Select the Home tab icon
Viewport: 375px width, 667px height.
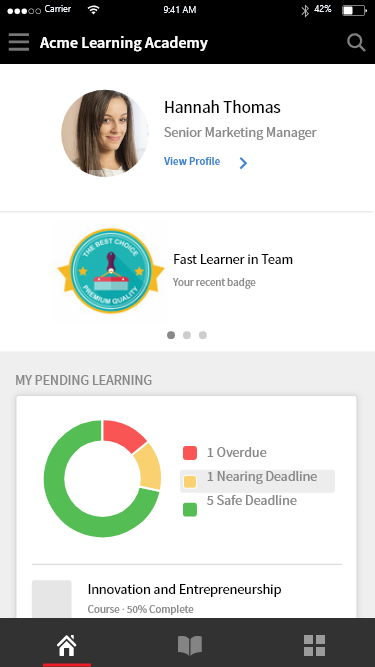[x=67, y=645]
